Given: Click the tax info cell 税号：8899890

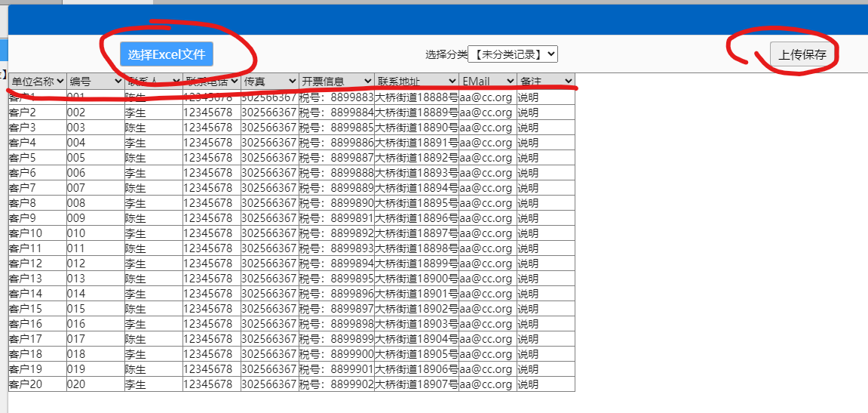Looking at the screenshot, I should click(x=336, y=203).
